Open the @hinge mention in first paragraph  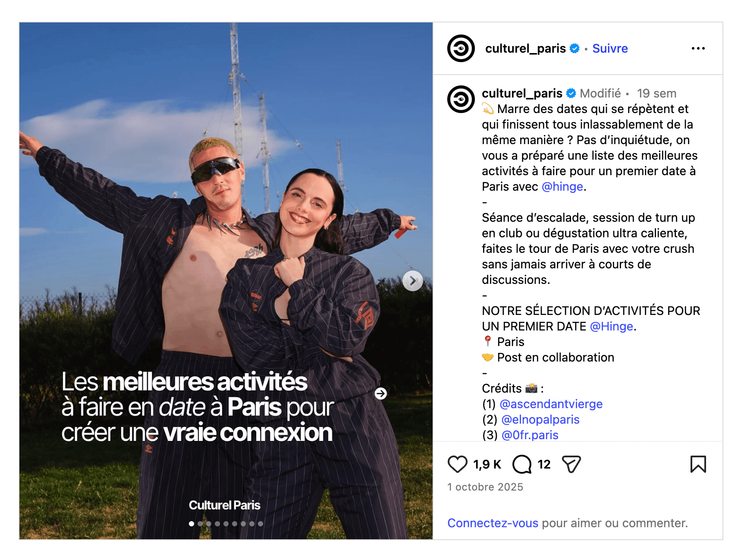pos(562,186)
